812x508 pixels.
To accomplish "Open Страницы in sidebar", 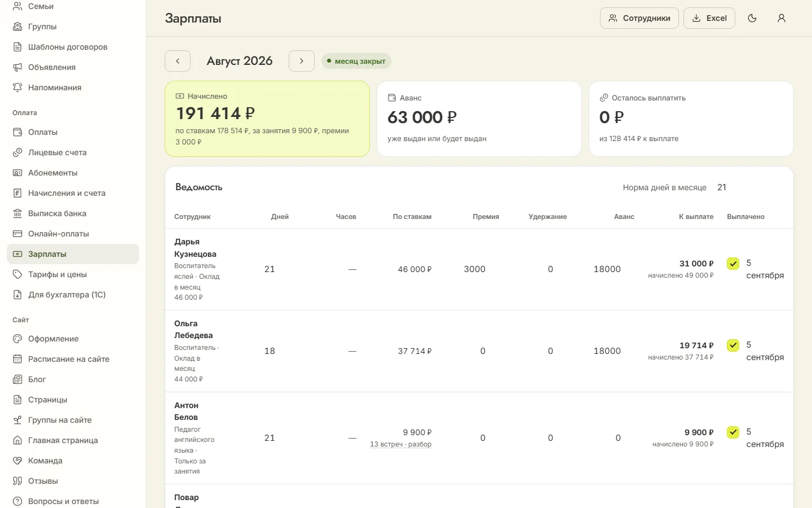I will coord(73,400).
